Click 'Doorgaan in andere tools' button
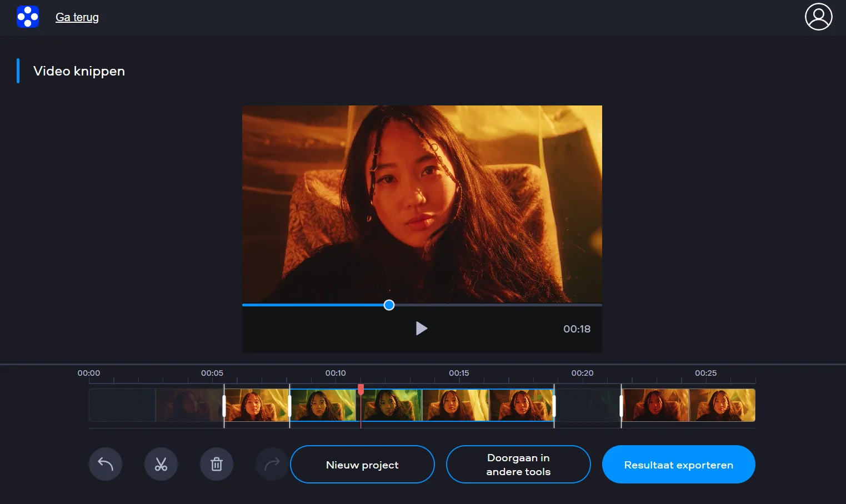The image size is (846, 504). pos(518,465)
